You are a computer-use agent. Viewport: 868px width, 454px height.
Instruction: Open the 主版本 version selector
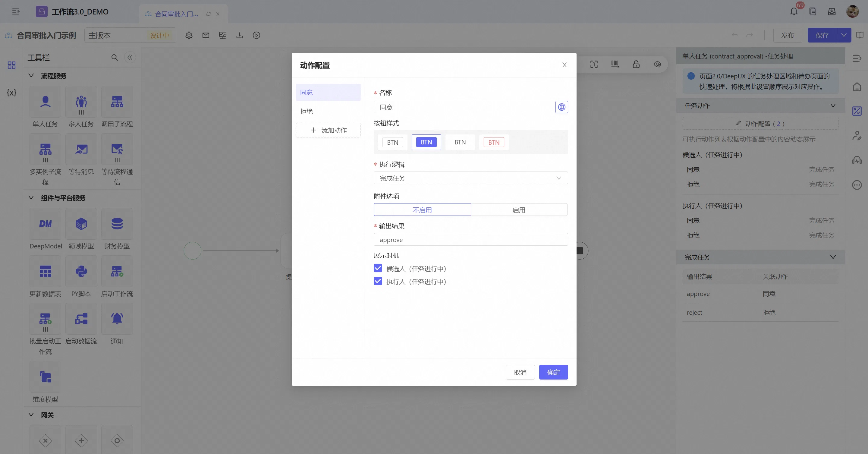pyautogui.click(x=130, y=35)
